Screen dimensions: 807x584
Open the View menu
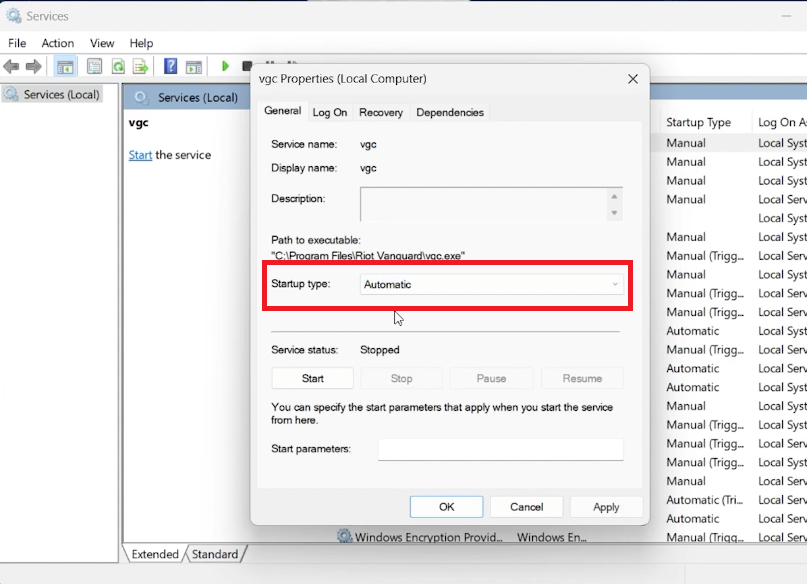101,43
